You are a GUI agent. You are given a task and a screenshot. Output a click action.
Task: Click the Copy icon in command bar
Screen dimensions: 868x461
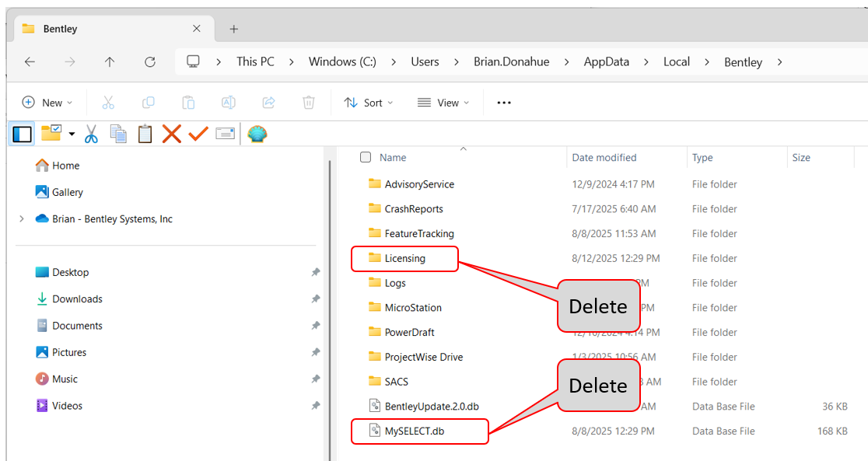click(x=149, y=103)
